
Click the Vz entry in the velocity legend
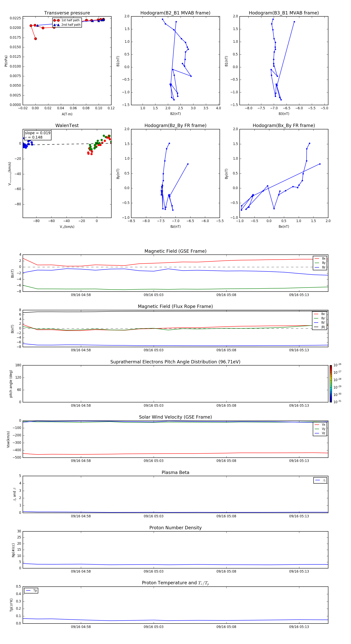click(x=320, y=433)
